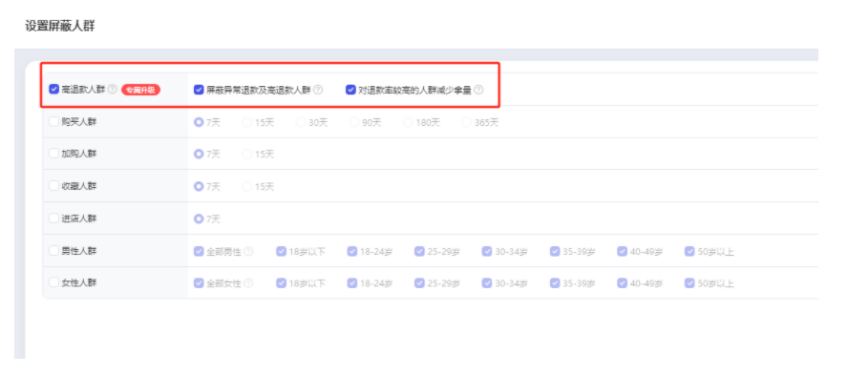
Task: Toggle 18-24岁 in the 男性人群 row
Action: point(352,251)
